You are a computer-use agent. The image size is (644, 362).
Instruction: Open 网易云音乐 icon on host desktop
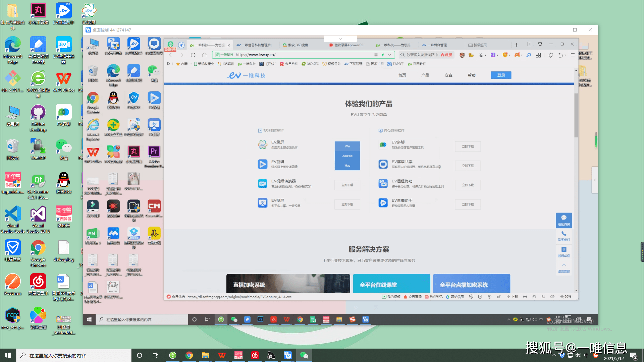point(38,285)
